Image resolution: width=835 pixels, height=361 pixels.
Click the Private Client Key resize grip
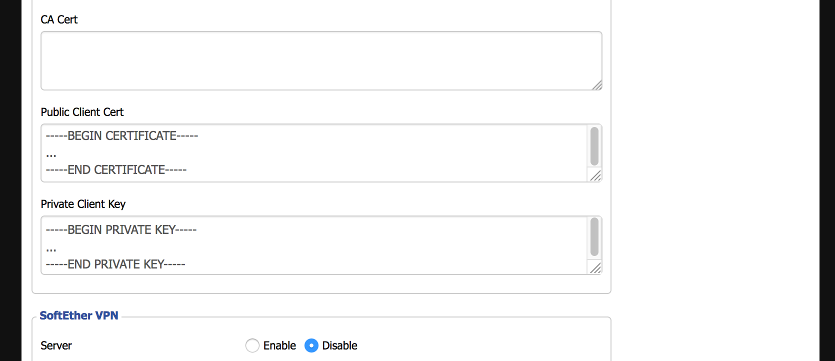click(595, 268)
